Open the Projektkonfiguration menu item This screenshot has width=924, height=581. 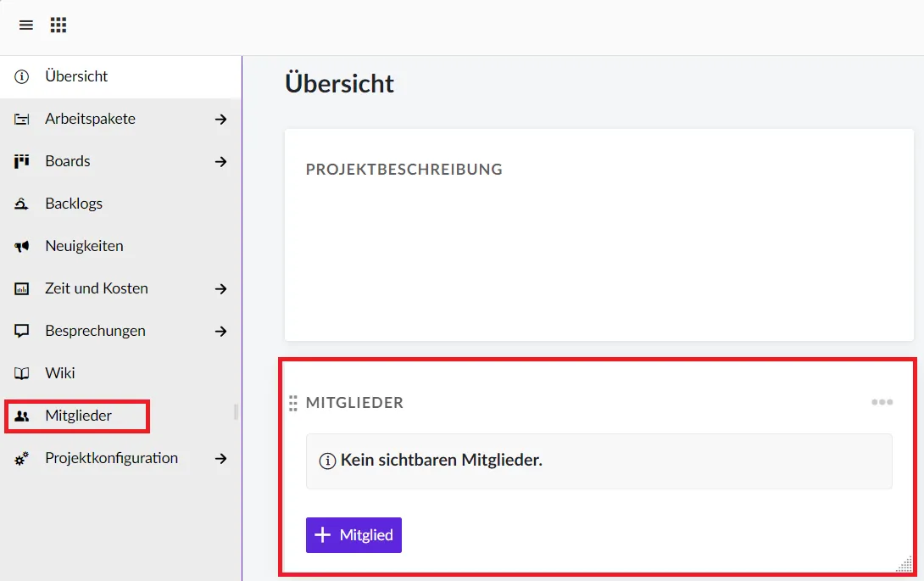pos(111,458)
